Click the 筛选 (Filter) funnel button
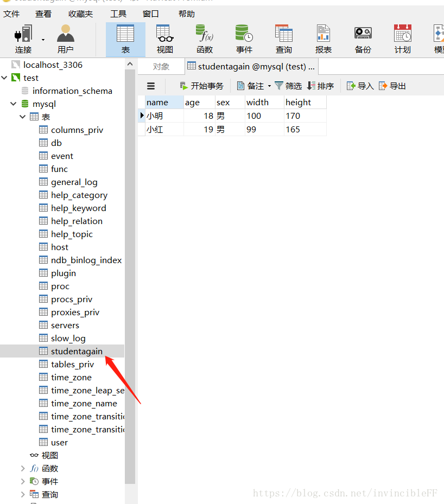Viewport: 444px width, 504px height. point(288,86)
